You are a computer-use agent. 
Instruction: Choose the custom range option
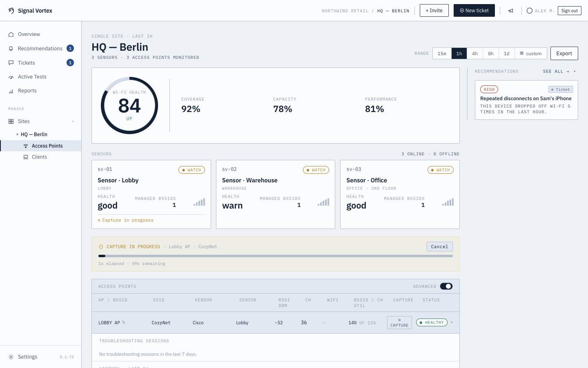(x=531, y=54)
